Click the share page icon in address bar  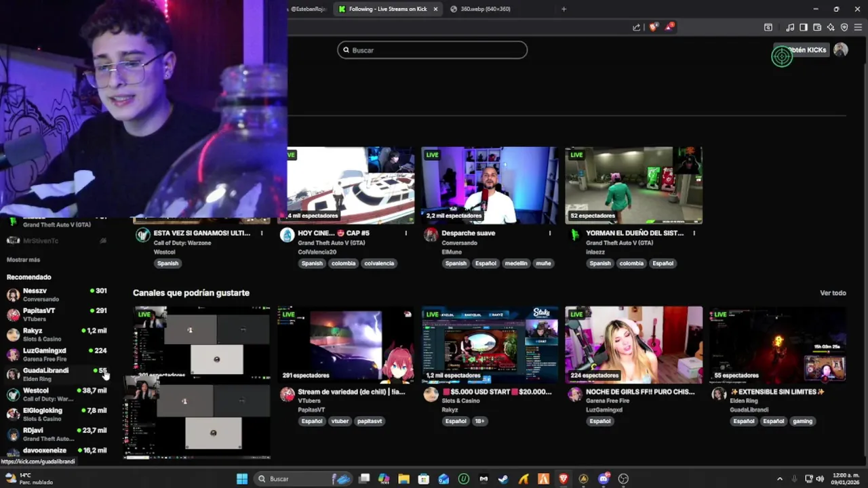click(636, 27)
